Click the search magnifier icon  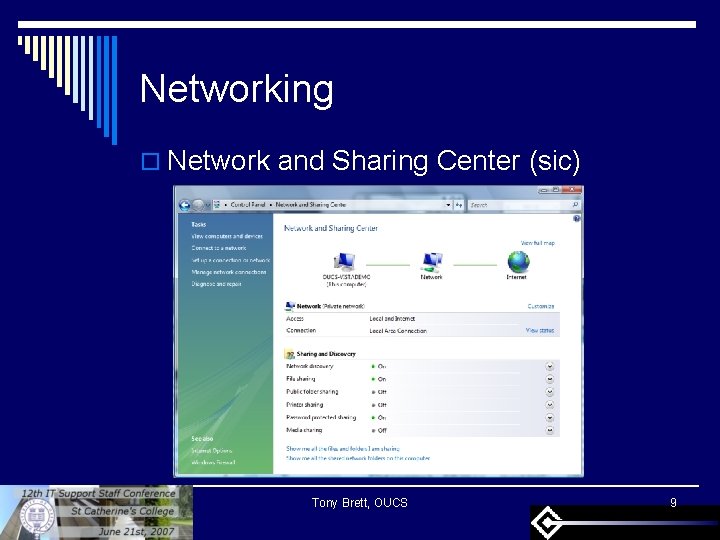575,205
